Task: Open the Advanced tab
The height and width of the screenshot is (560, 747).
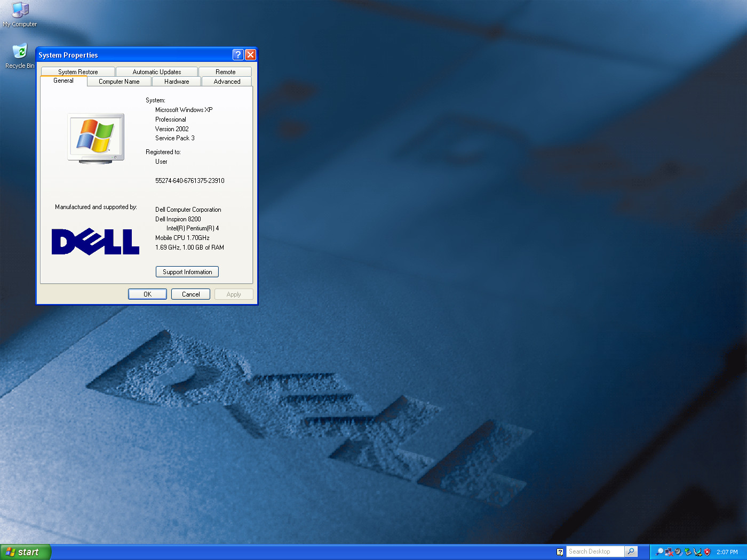Action: [227, 82]
